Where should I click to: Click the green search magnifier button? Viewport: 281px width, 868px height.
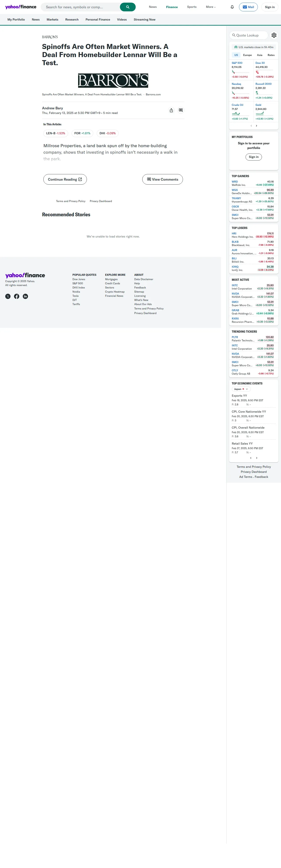click(128, 7)
